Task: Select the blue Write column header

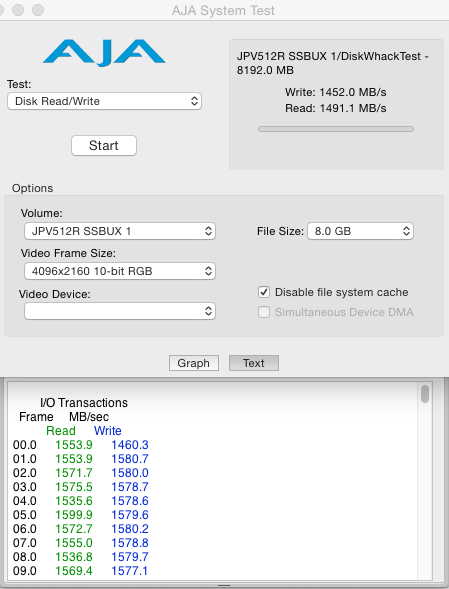Action: tap(108, 430)
